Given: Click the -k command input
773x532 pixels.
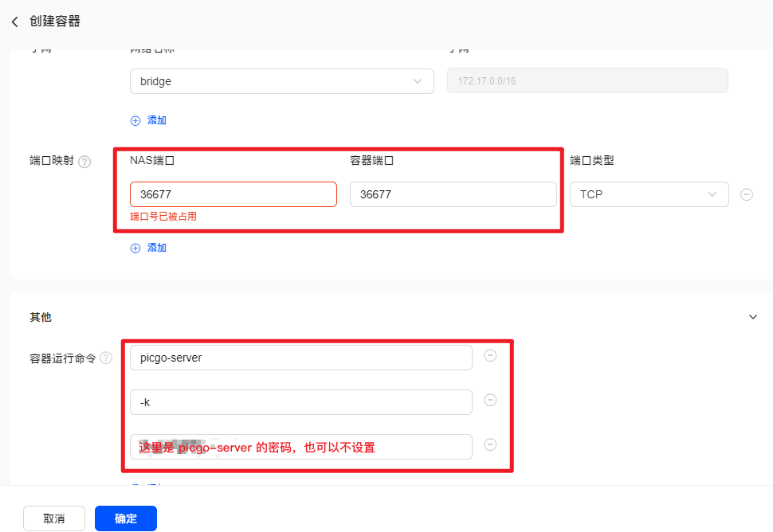Looking at the screenshot, I should coord(301,402).
